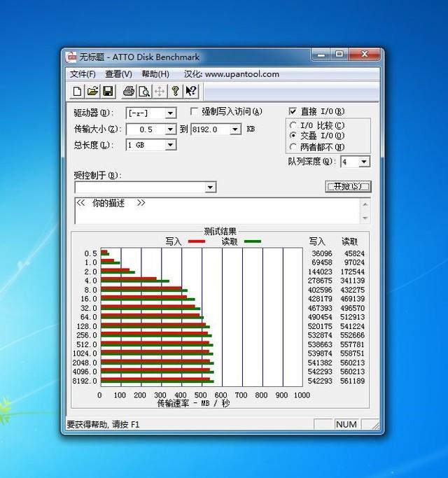Select the 两者都不 radio option

(293, 147)
